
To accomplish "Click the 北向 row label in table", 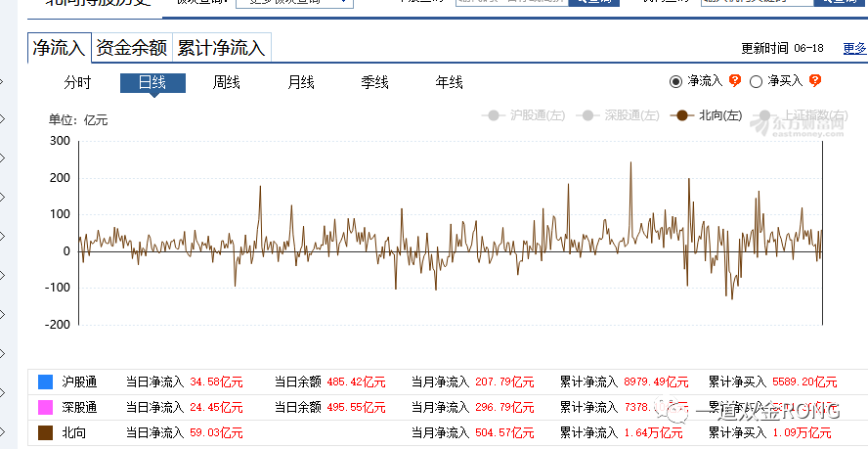I will pos(74,433).
